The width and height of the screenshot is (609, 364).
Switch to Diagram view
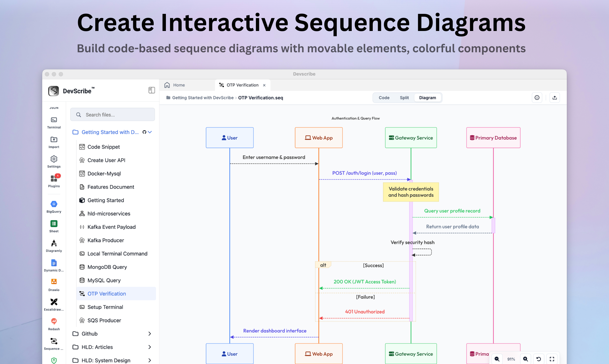427,98
